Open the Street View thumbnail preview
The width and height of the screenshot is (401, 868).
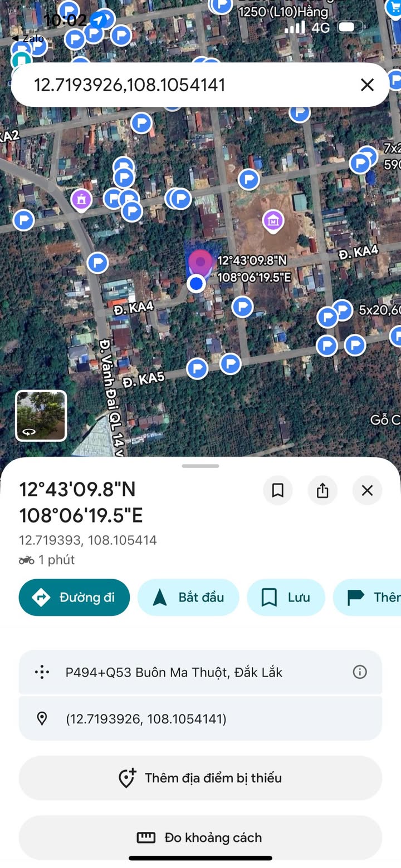coord(41,415)
